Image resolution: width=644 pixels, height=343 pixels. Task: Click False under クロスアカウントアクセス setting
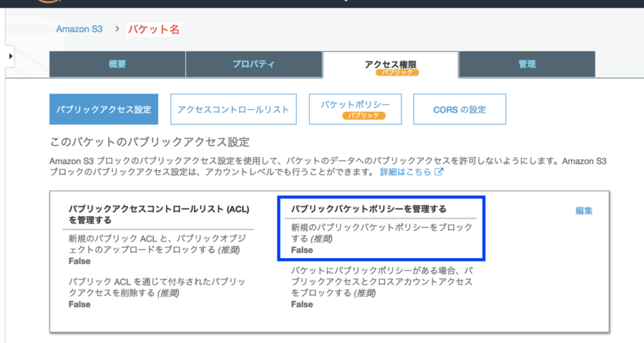302,304
